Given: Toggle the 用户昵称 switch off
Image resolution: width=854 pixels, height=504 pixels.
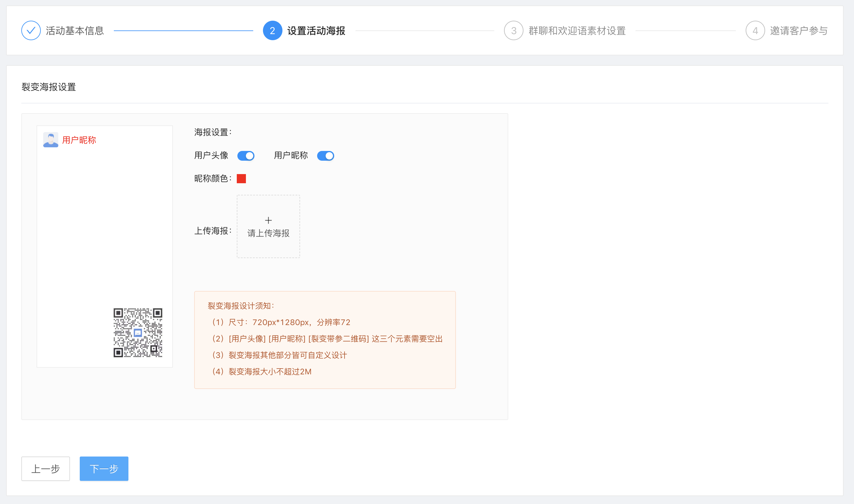Looking at the screenshot, I should 325,156.
